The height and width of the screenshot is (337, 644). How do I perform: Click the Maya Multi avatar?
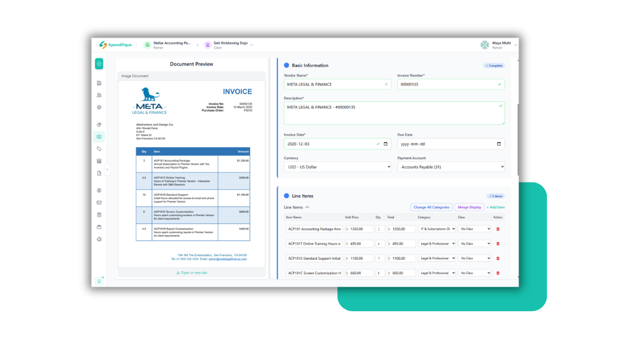[485, 45]
